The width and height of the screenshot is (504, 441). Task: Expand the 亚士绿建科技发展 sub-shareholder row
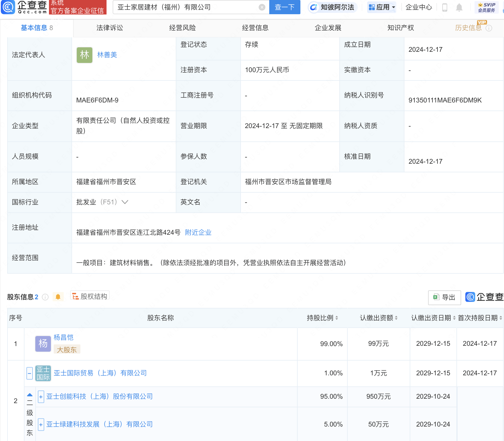coord(41,425)
